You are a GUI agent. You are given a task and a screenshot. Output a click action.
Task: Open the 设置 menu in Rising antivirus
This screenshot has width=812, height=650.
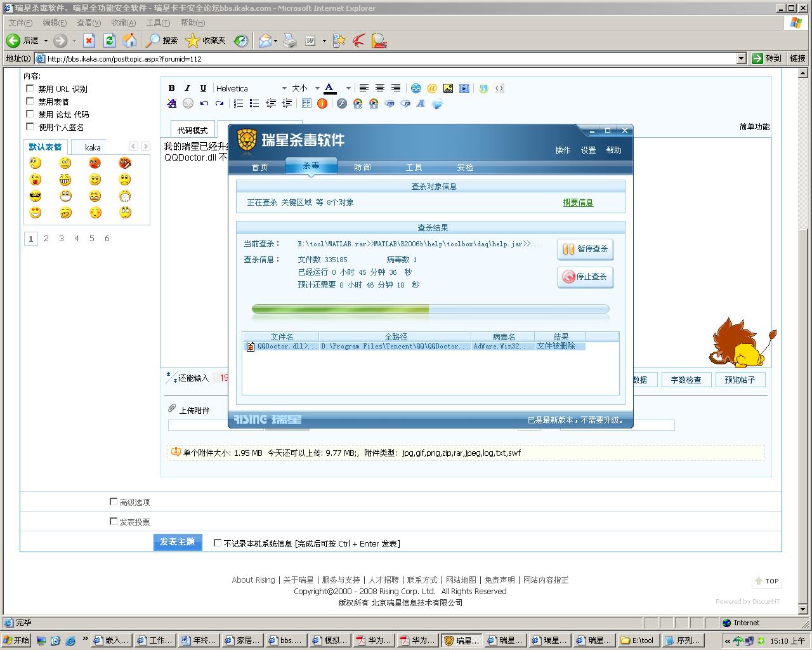click(x=588, y=150)
